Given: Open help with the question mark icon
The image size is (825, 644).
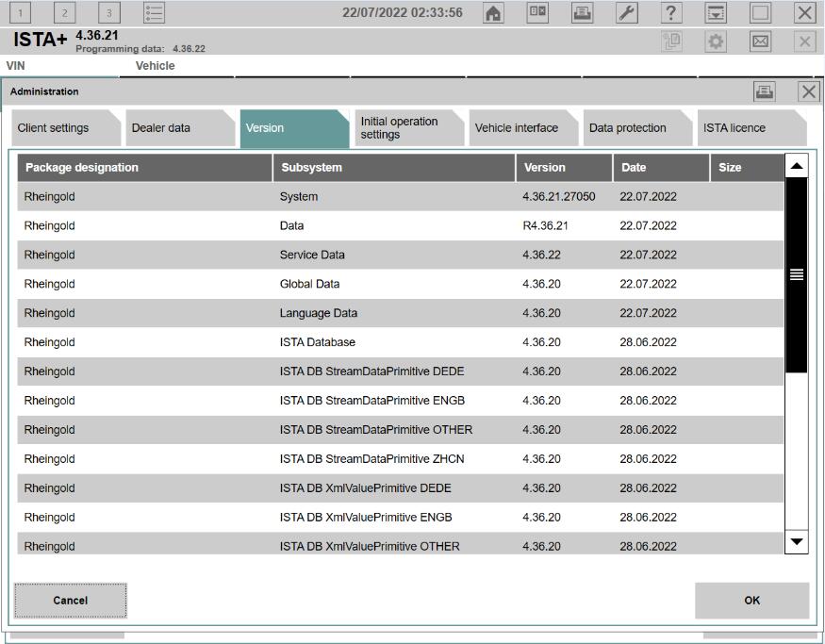Looking at the screenshot, I should (670, 13).
